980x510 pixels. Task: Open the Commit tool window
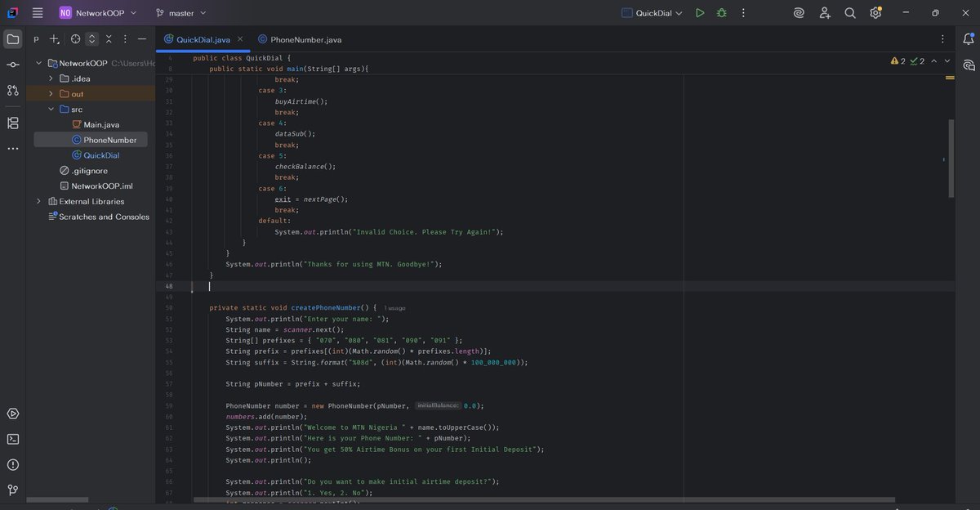pyautogui.click(x=13, y=65)
